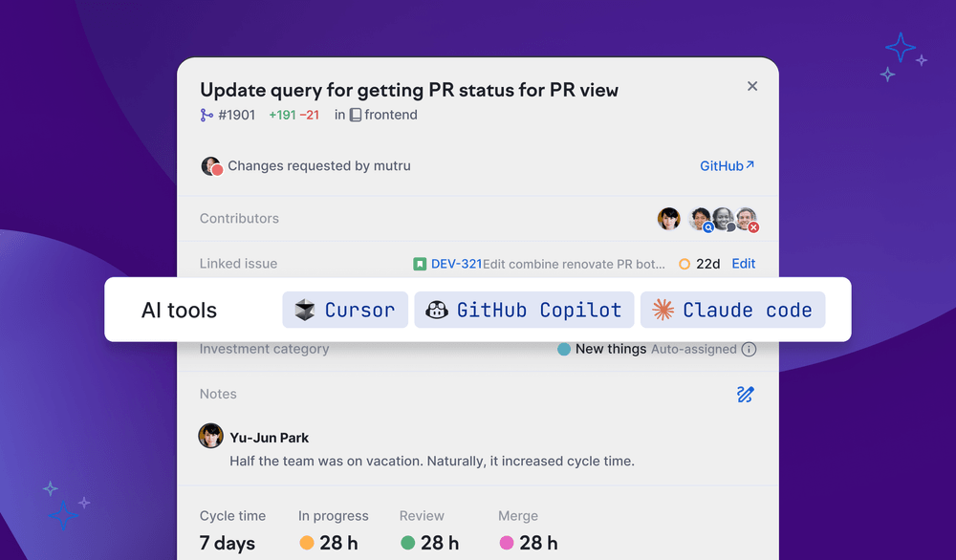Click the last contributor avatar with red badge
This screenshot has width=956, height=560.
coord(747,219)
